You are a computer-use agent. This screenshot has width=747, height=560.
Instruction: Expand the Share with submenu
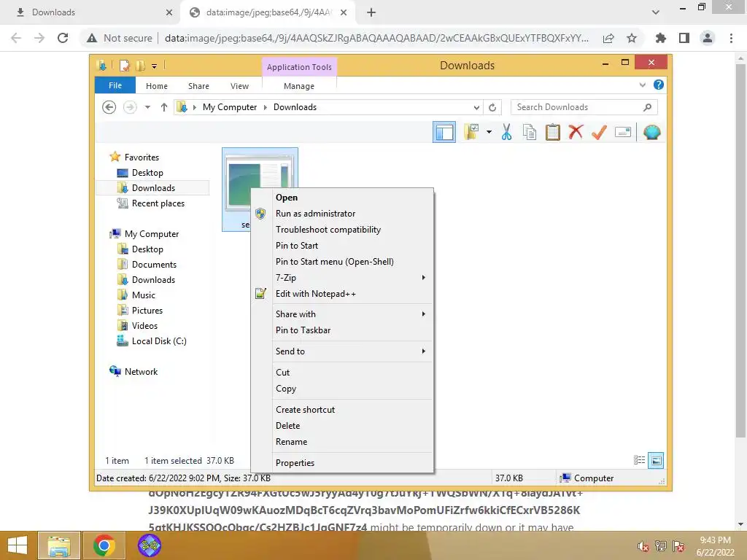[342, 314]
